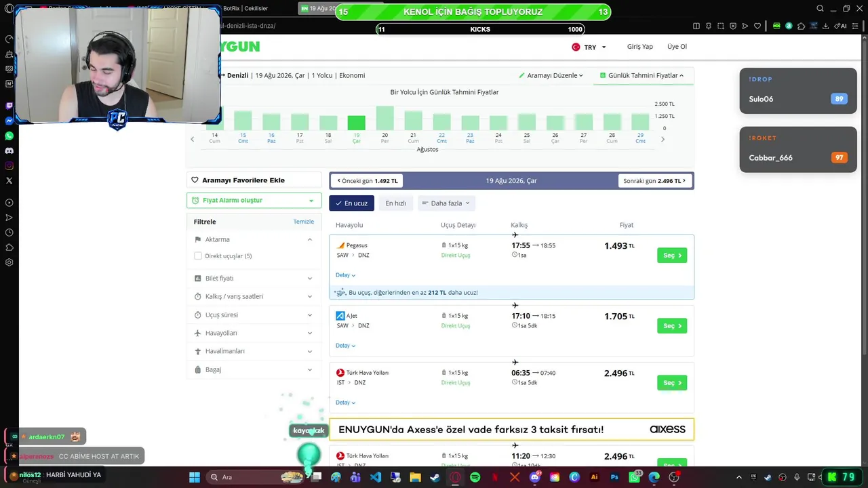This screenshot has width=868, height=488.
Task: Open BotRix | Cekilisler browser tab
Action: [x=245, y=8]
